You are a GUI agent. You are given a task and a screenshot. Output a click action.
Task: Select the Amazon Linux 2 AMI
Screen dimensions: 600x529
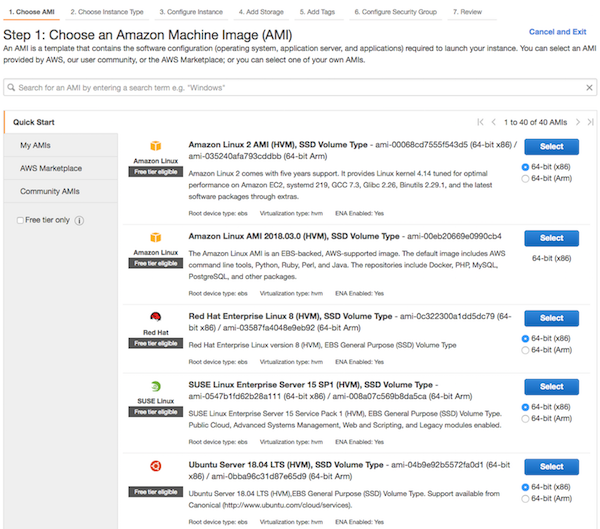pos(551,147)
